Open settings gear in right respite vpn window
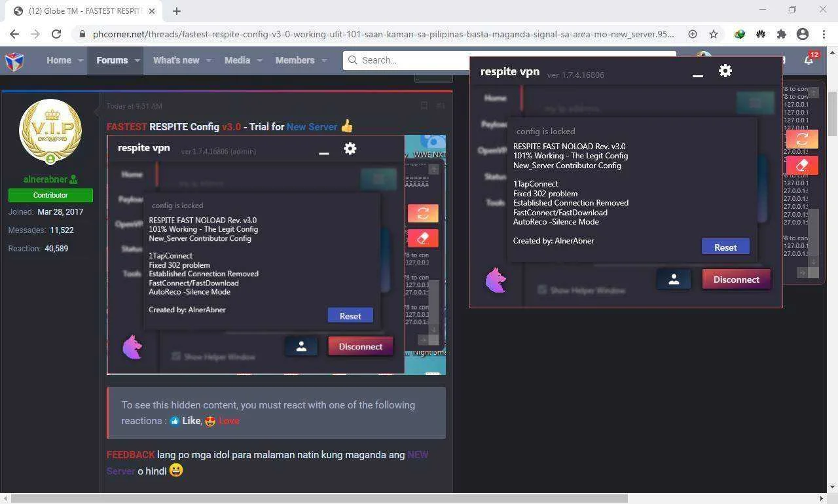 (725, 71)
